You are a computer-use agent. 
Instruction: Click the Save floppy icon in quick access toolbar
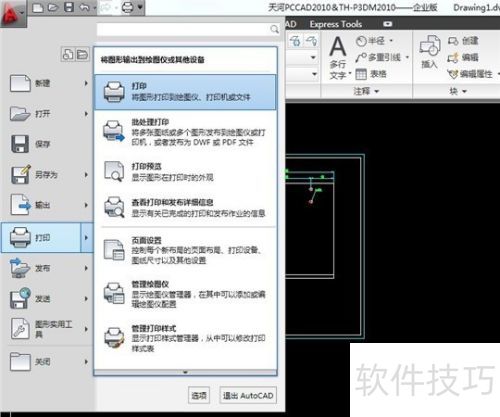tap(69, 7)
